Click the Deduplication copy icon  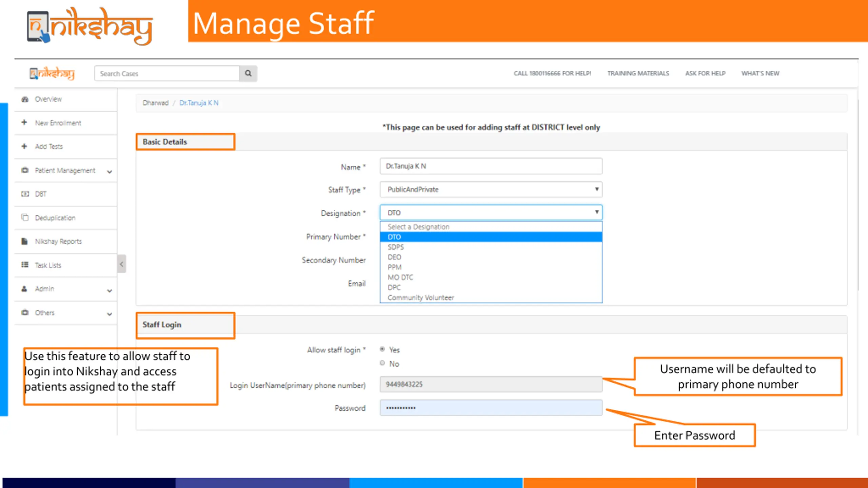pyautogui.click(x=25, y=217)
